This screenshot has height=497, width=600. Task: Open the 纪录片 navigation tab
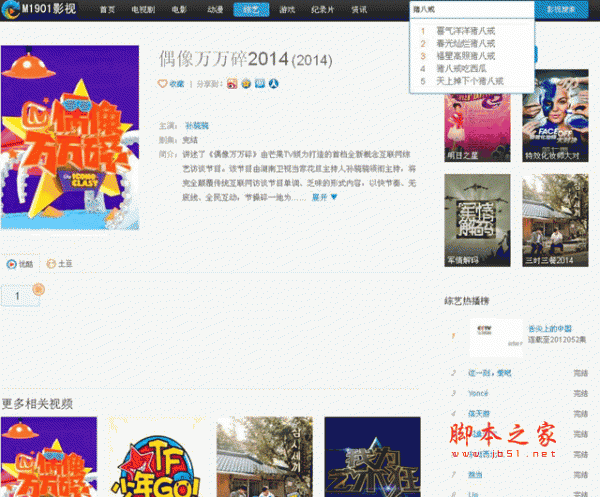coord(323,10)
